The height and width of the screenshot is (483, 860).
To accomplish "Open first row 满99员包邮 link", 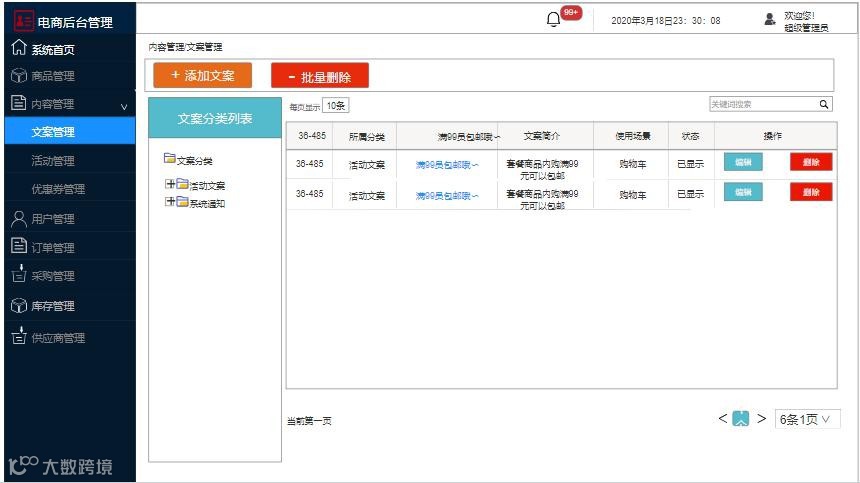I will pos(447,164).
